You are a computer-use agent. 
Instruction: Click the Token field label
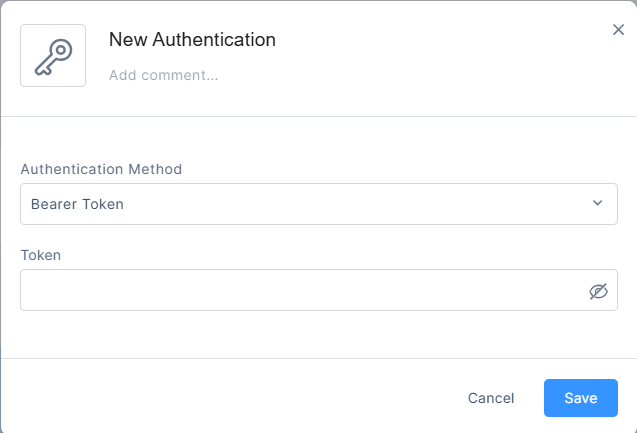pos(41,255)
